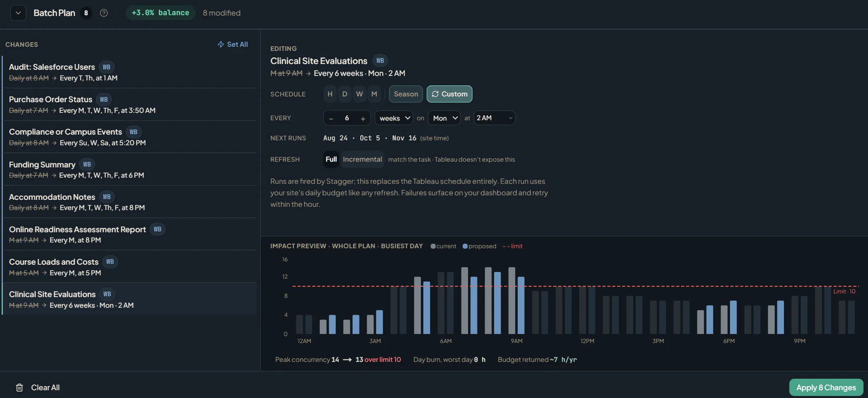Click WB badge in the Editing header
868x398 pixels.
380,60
